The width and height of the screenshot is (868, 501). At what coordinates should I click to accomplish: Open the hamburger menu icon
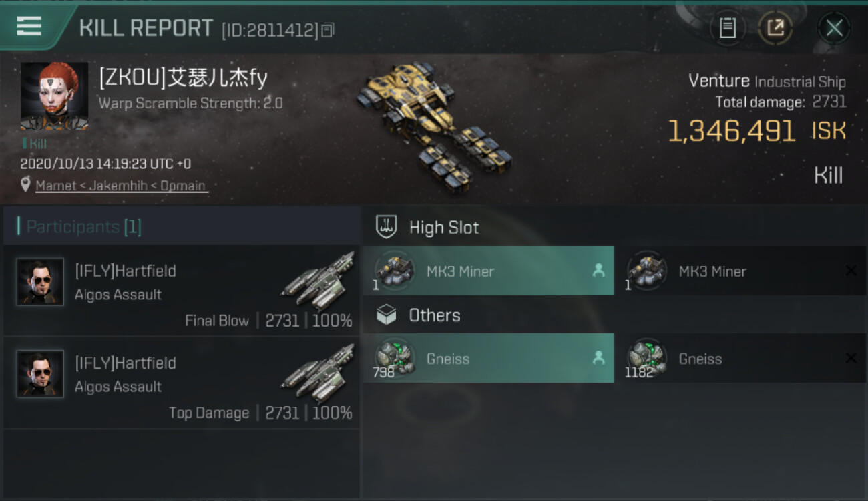[29, 26]
